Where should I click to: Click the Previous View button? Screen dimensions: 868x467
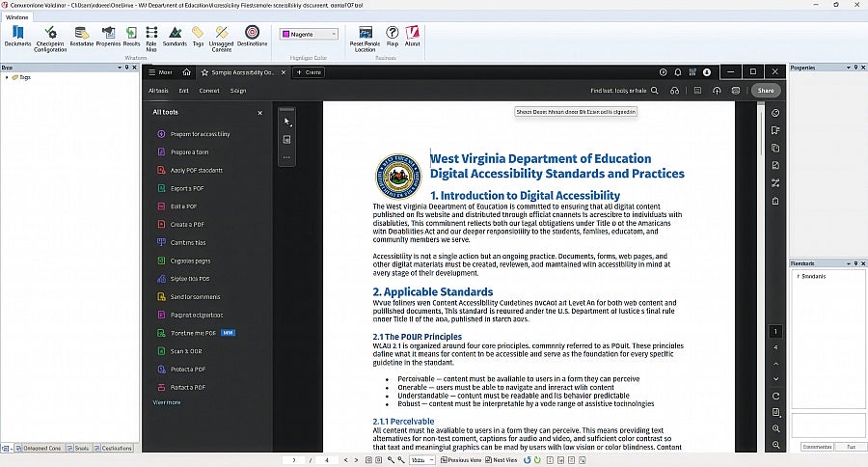click(x=461, y=460)
